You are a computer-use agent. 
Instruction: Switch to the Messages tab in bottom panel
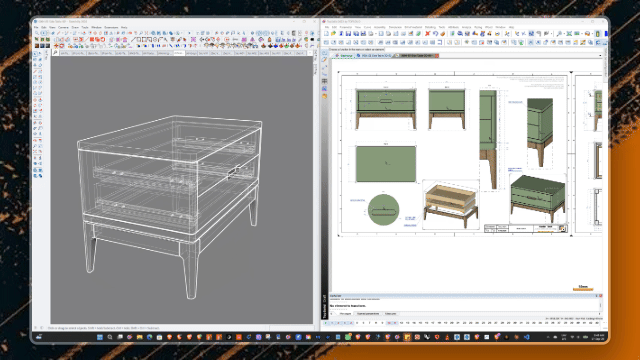pyautogui.click(x=345, y=313)
